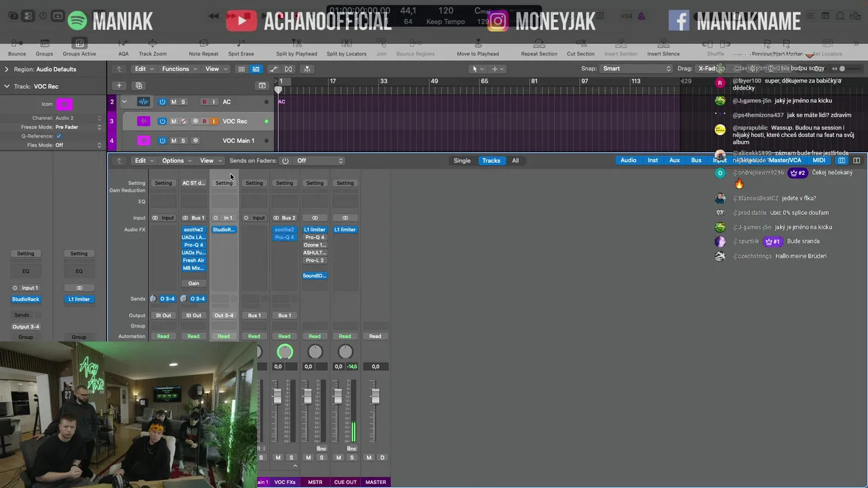Open the Fresh Air plugin slot
The image size is (868, 488).
[193, 260]
